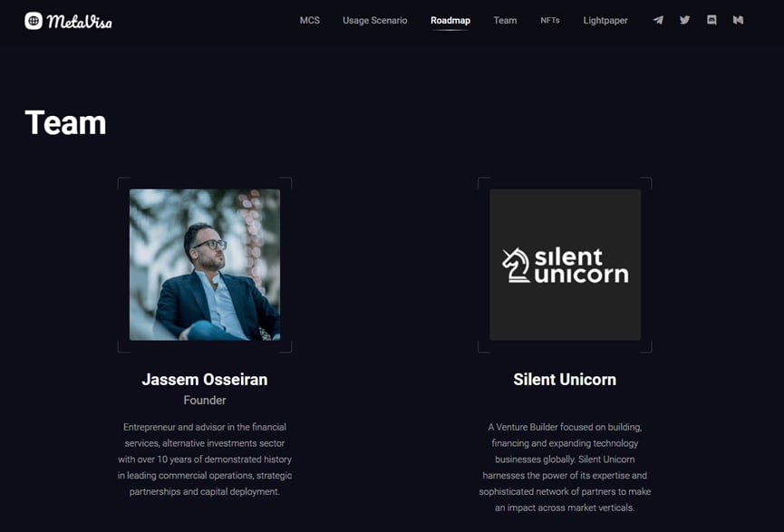
Task: Click the MetaVisa globe logo icon
Action: pos(34,21)
